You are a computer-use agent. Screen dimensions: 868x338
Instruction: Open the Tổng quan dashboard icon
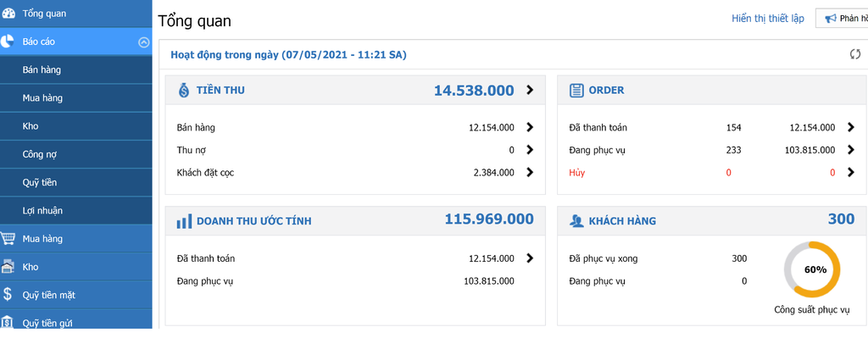point(8,14)
